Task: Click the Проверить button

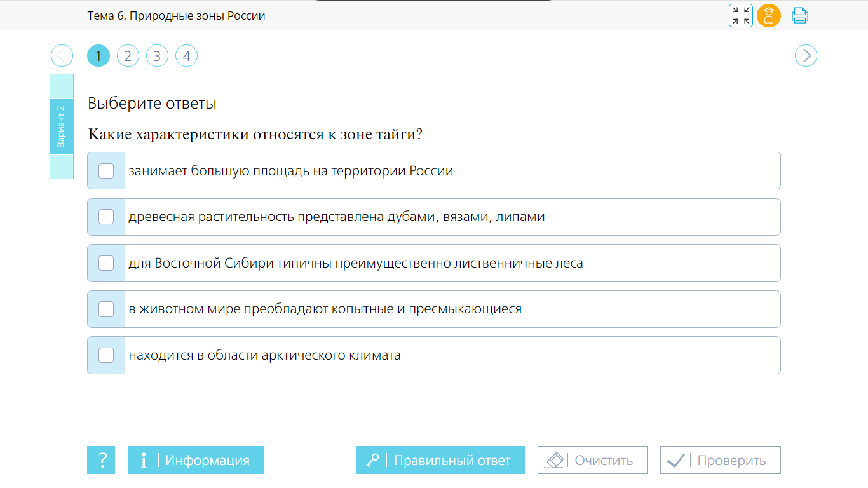Action: coord(720,460)
